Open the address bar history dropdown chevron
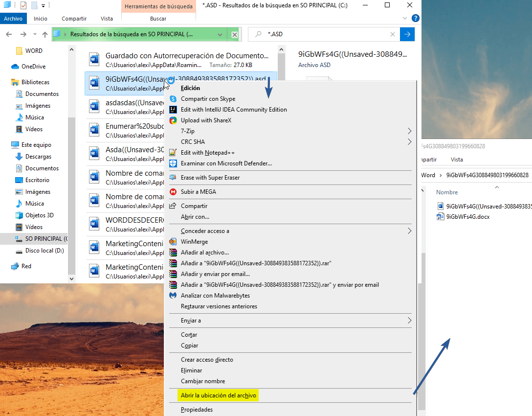 click(220, 35)
